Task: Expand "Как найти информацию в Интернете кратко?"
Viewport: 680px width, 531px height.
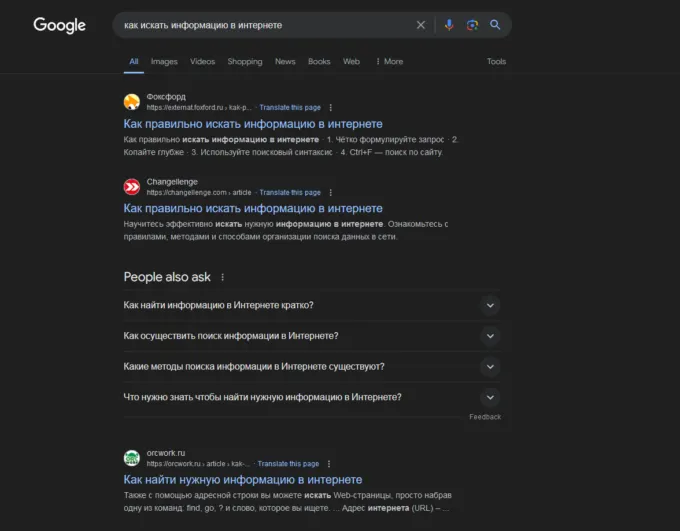Action: click(x=489, y=305)
